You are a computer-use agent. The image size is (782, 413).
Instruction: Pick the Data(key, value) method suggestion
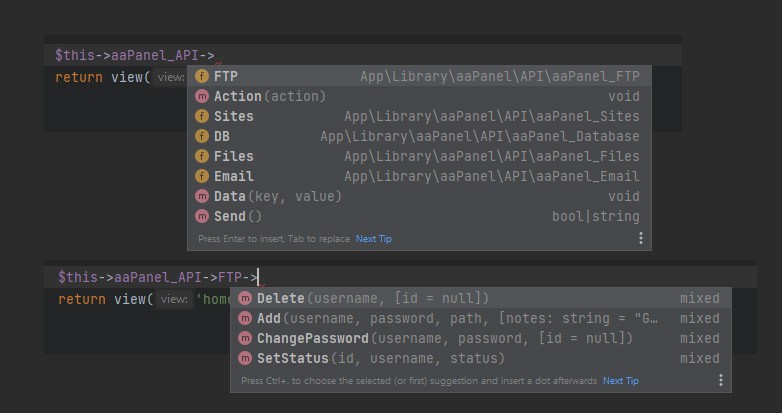419,196
